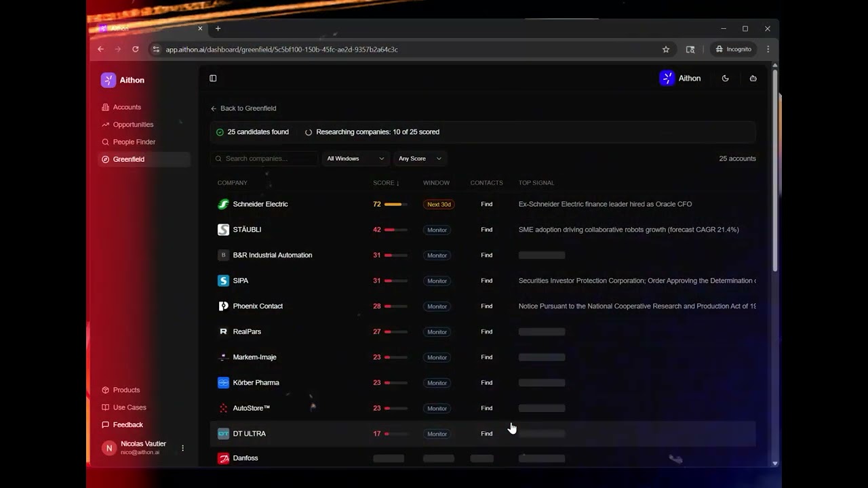Open a new browser tab
This screenshot has height=488, width=868.
(x=218, y=28)
